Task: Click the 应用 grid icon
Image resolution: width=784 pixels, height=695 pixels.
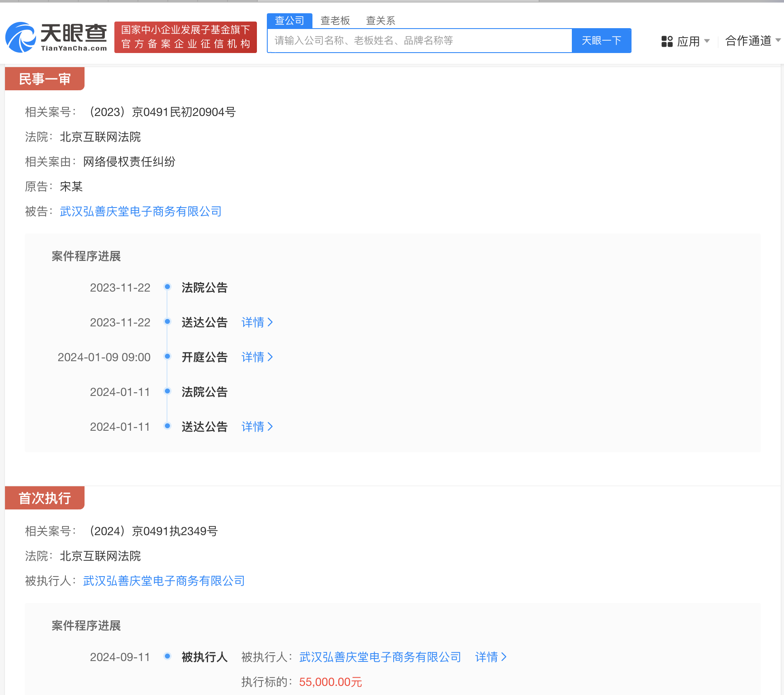Action: pos(666,41)
